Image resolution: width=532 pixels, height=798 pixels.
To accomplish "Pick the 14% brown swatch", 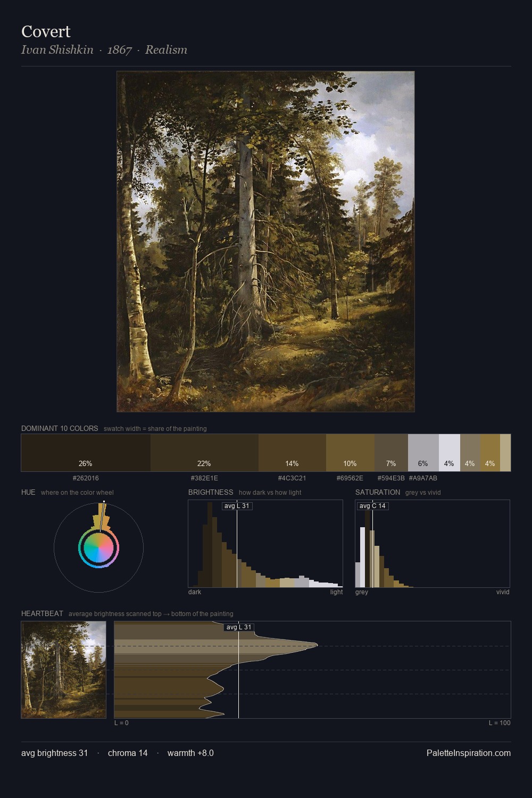I will pos(292,453).
